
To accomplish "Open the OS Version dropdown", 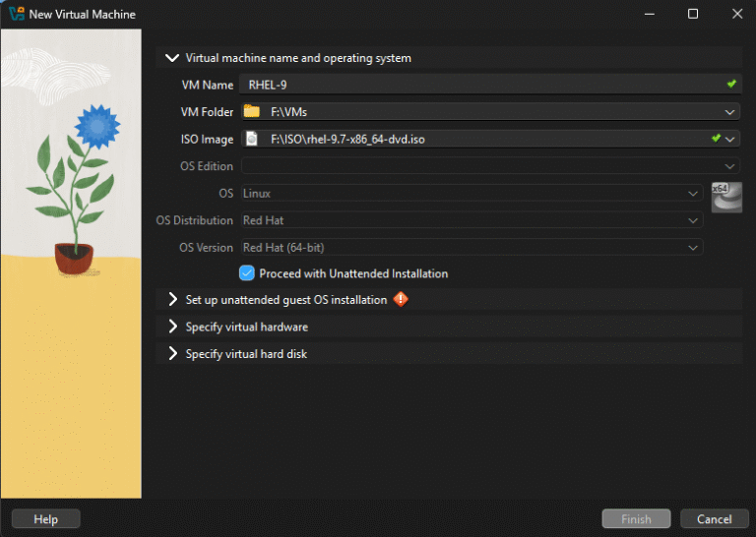I will (x=694, y=248).
